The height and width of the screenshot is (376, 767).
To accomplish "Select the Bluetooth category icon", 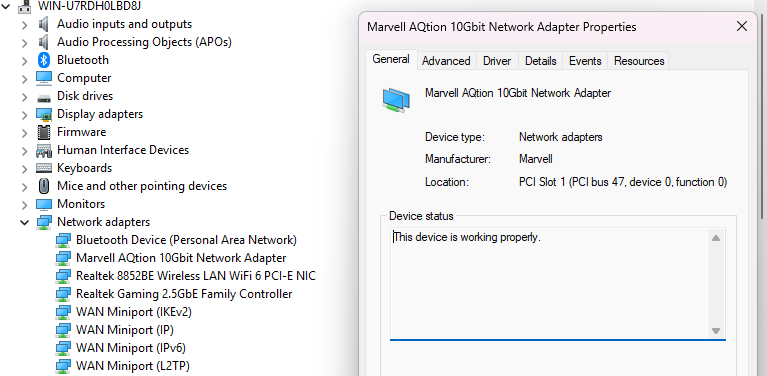I will point(44,60).
